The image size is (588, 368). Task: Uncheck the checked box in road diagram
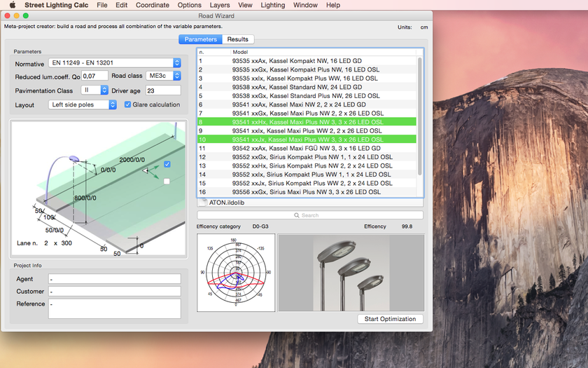click(167, 164)
